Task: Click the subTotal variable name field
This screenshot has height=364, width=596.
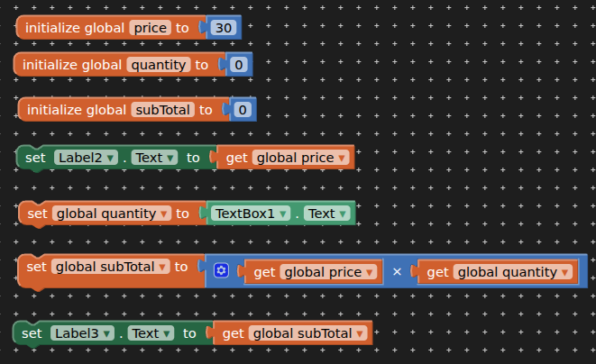Action: 162,110
